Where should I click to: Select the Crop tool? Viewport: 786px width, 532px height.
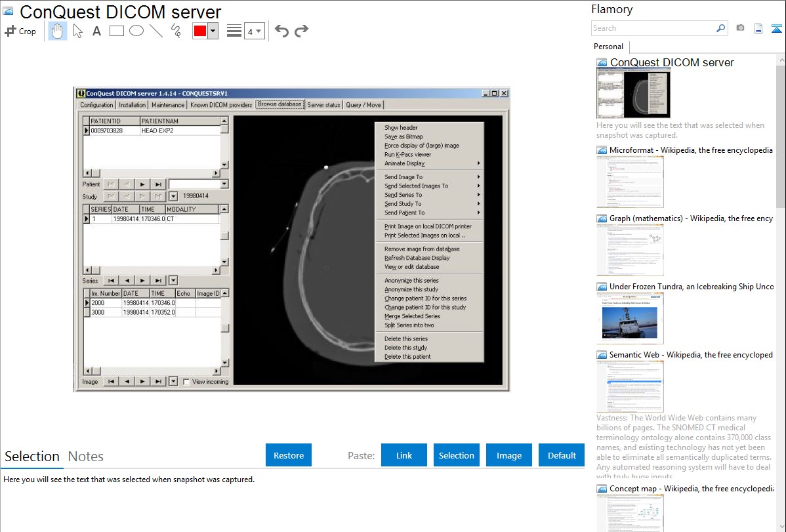20,31
